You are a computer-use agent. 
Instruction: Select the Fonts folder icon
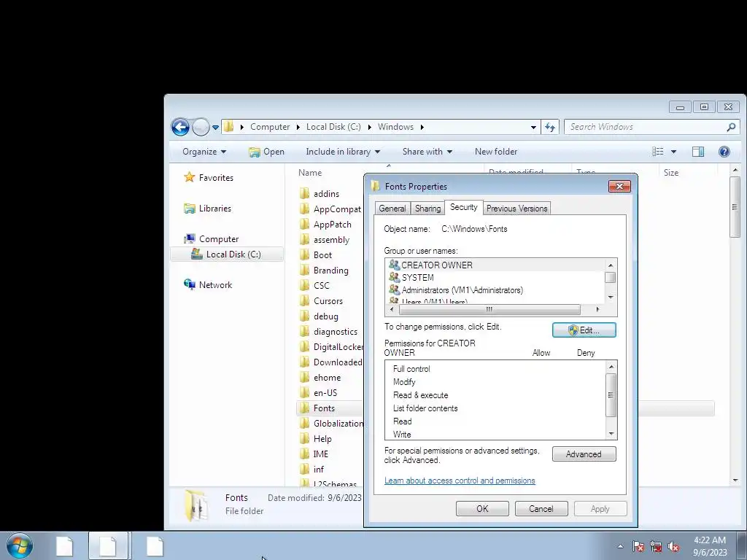[305, 408]
